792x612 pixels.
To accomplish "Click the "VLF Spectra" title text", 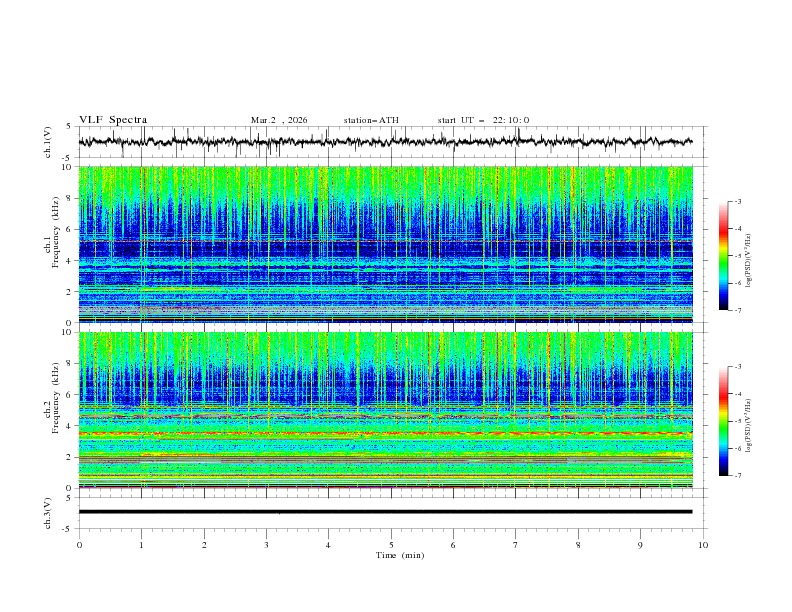I will pyautogui.click(x=113, y=120).
